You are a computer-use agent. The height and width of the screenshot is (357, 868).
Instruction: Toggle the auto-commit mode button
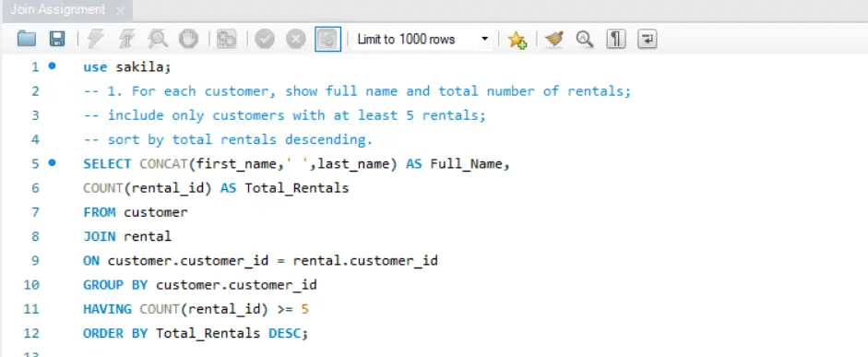point(327,39)
